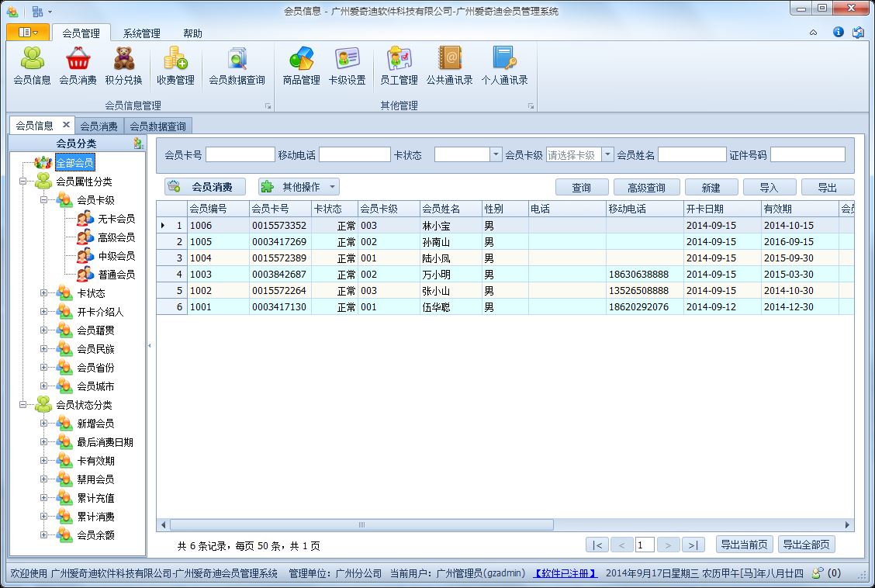This screenshot has width=875, height=588.
Task: Open the 会员卡级 combo box arrow
Action: 607,154
